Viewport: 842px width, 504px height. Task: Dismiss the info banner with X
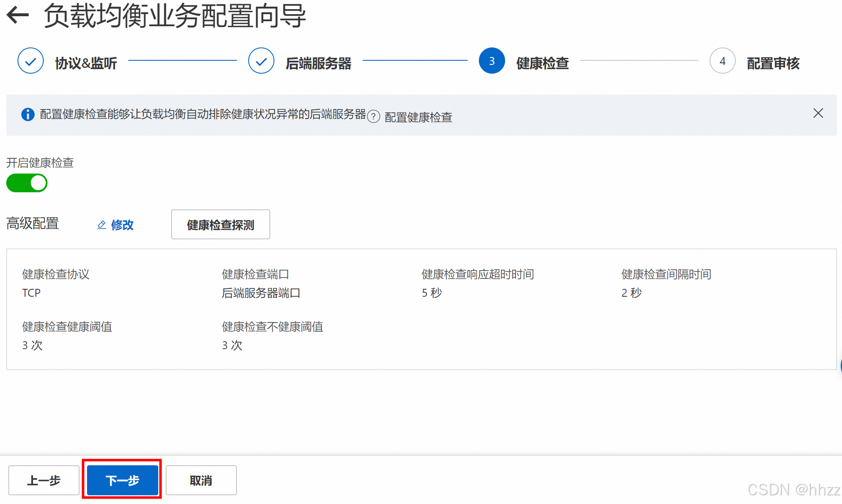click(818, 113)
